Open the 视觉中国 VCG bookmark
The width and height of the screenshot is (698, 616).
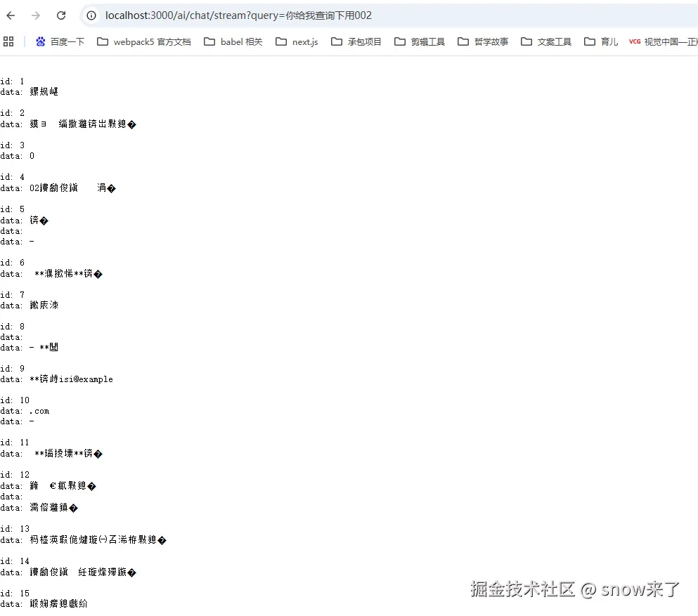[x=663, y=42]
